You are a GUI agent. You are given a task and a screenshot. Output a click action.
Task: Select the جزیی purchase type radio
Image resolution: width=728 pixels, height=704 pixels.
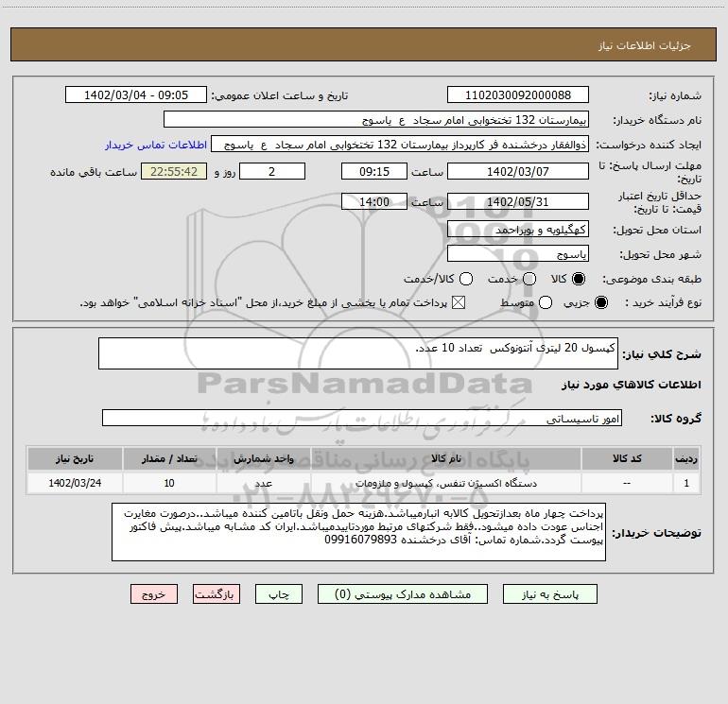[601, 302]
